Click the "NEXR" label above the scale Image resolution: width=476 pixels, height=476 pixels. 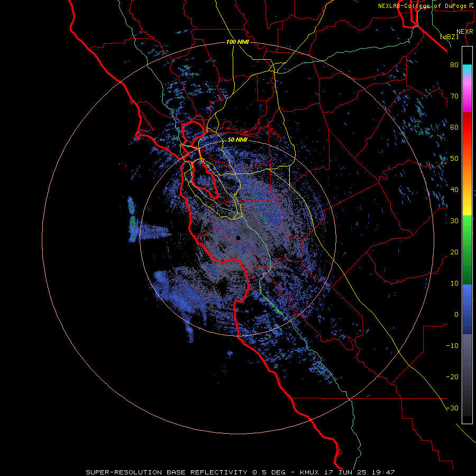coord(464,32)
